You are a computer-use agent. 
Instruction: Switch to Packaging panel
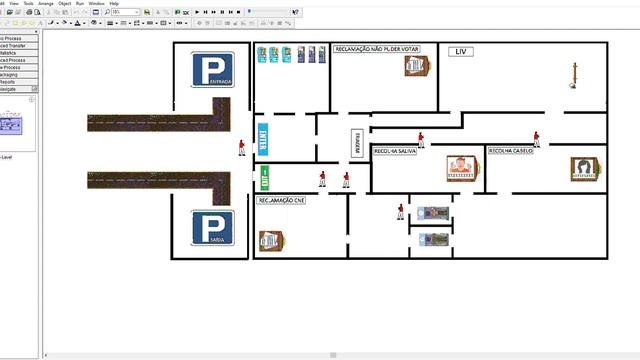tap(19, 75)
